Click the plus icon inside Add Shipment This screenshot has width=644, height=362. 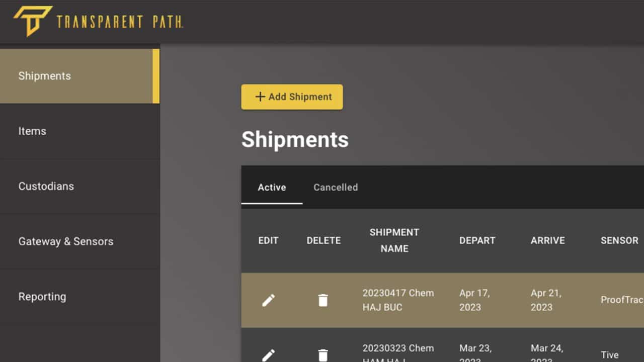(260, 97)
